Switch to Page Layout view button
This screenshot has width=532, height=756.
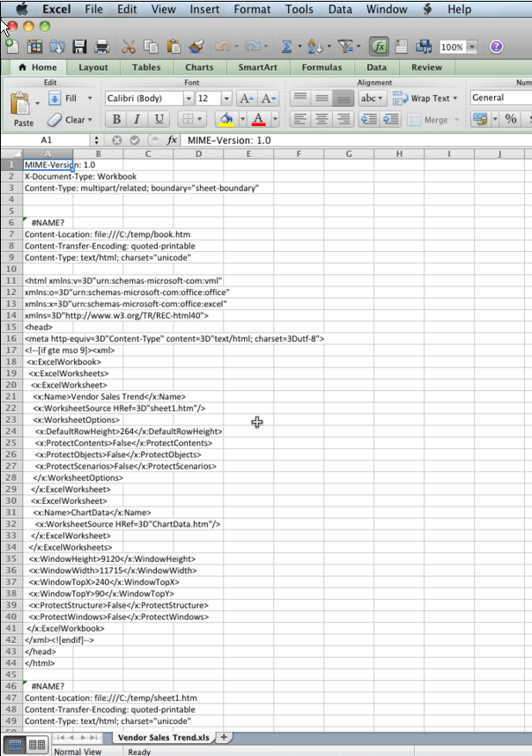[37, 745]
